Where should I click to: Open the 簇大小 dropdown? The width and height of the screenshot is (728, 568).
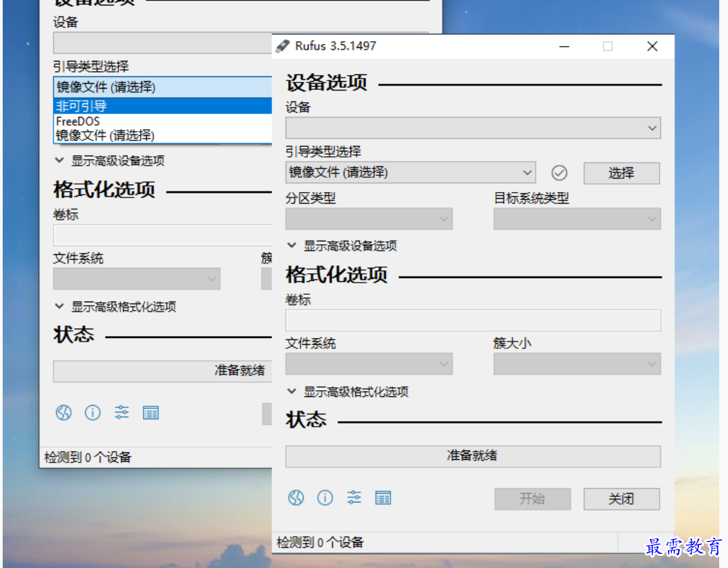tap(577, 364)
